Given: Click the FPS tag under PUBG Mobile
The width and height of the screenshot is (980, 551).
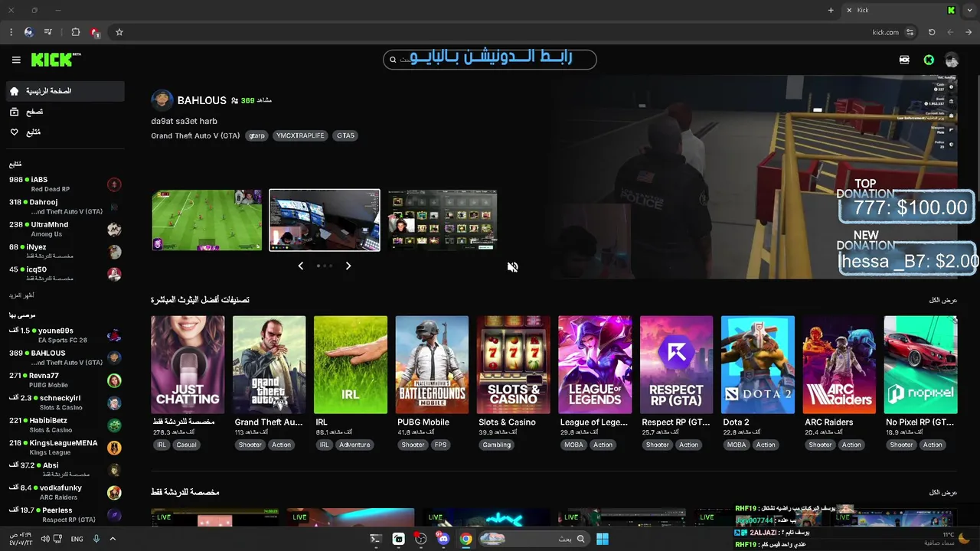Looking at the screenshot, I should point(441,445).
